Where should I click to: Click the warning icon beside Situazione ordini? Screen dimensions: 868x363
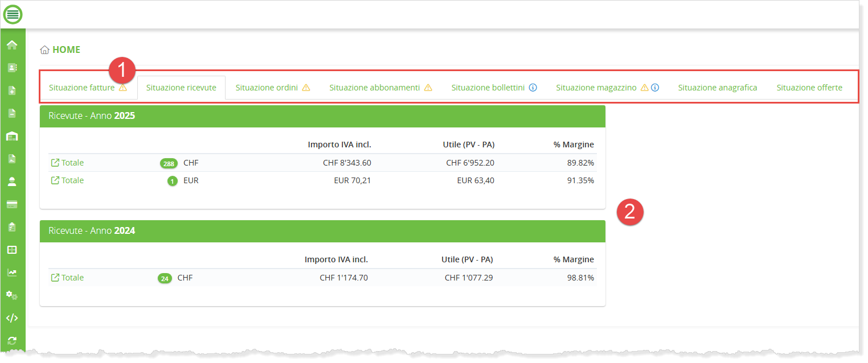[306, 88]
